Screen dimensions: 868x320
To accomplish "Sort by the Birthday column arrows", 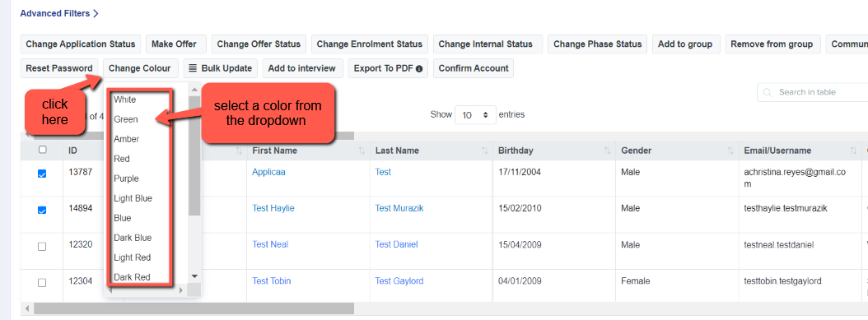I will pyautogui.click(x=607, y=151).
